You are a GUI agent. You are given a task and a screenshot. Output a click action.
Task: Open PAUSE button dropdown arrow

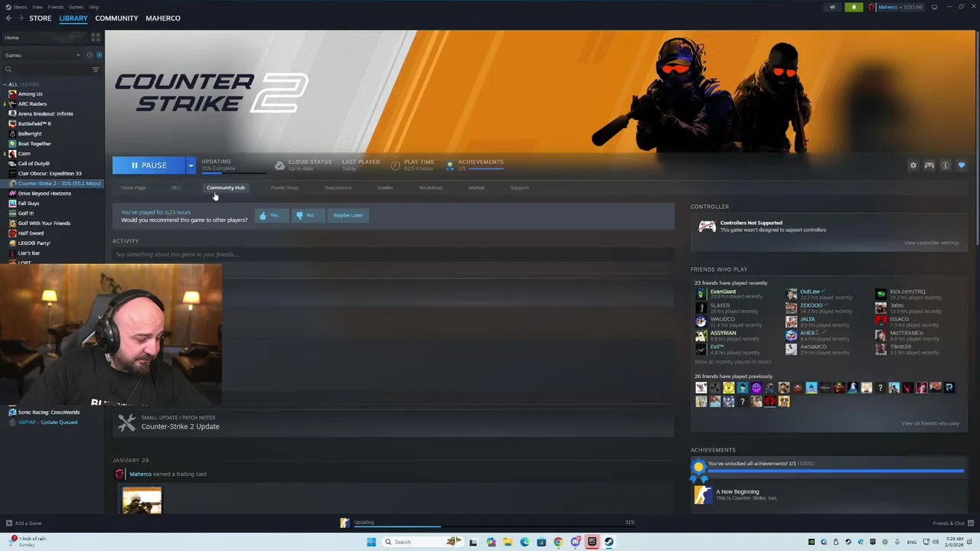point(191,165)
